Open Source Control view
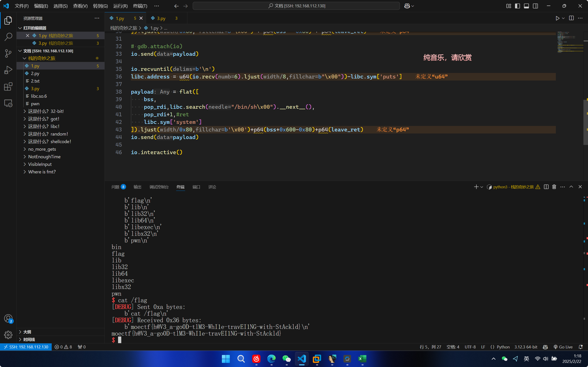Screen dimensions: 588x367 8,53
